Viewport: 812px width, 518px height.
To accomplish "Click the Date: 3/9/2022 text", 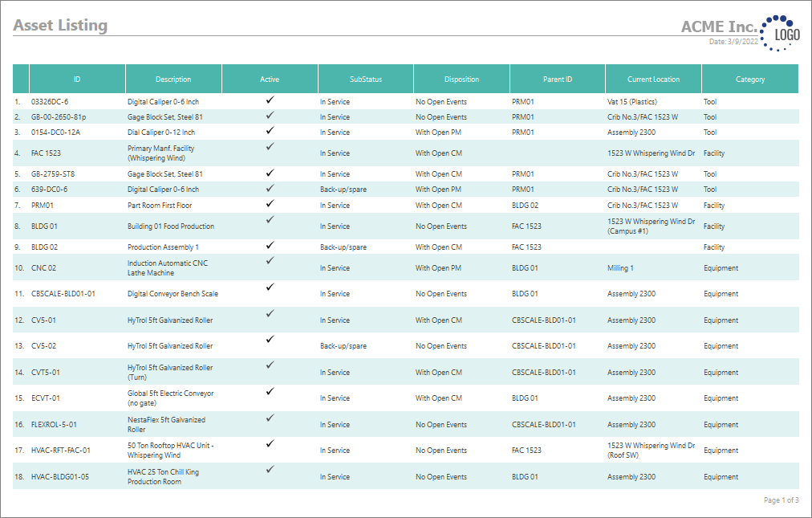I will pos(733,42).
